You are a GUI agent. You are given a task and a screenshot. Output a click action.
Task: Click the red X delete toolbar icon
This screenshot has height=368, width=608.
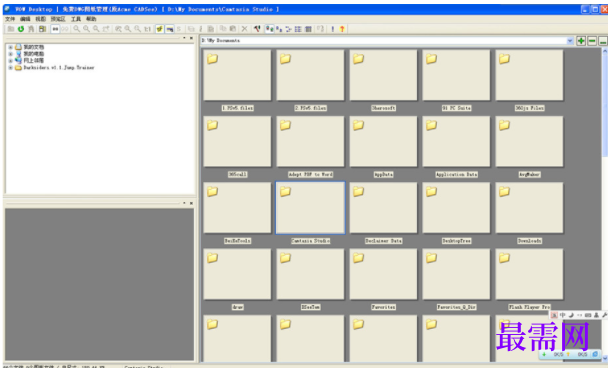click(244, 29)
